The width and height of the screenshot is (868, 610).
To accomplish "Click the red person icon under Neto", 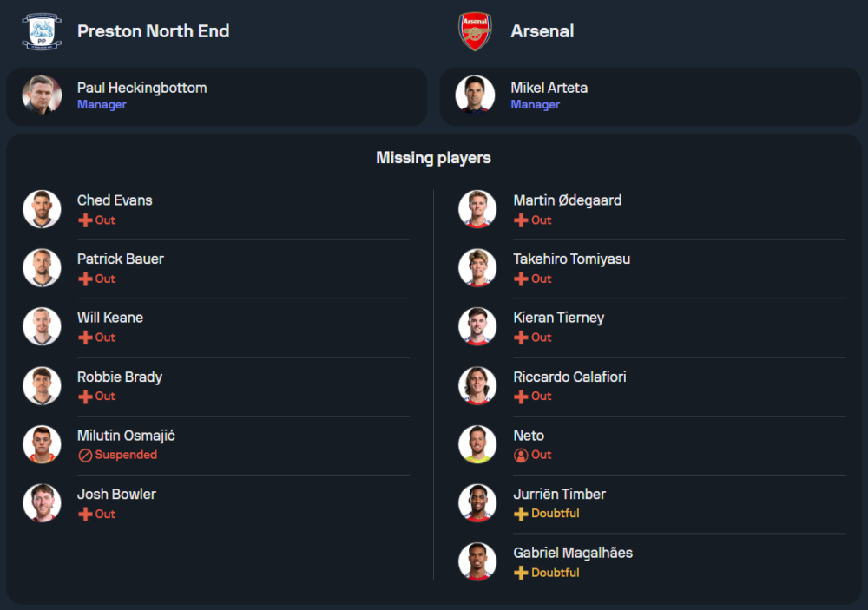I will [521, 456].
